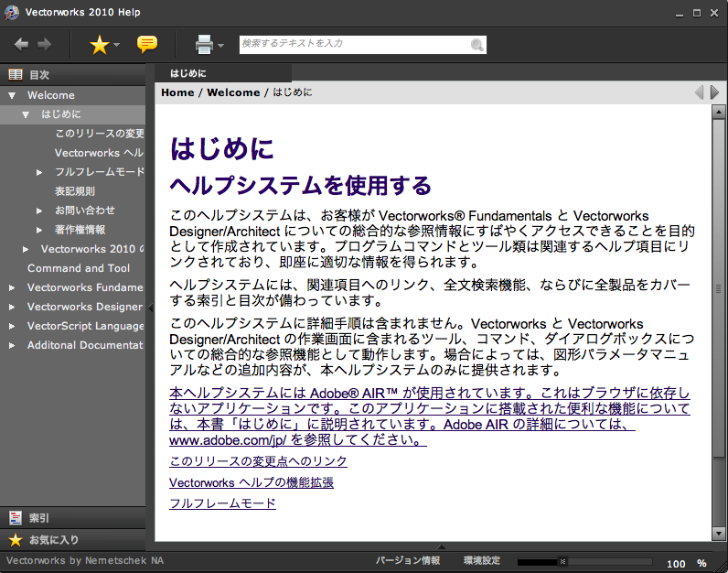Go to next topic arrow in breadcrumb bar
728x573 pixels.
click(715, 92)
